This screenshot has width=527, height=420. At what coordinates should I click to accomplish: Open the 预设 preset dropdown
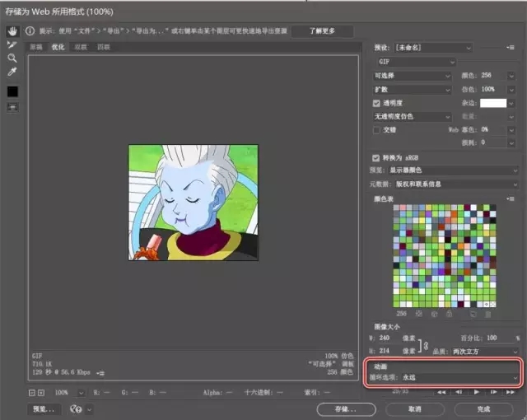(x=433, y=48)
